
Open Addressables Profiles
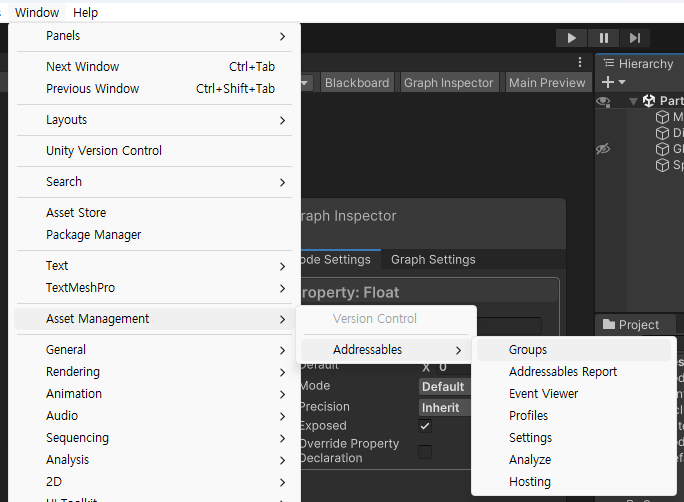pyautogui.click(x=574, y=416)
